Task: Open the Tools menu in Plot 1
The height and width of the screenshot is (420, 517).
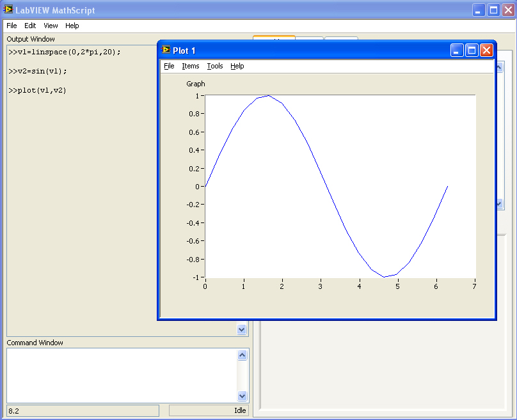Action: pos(215,66)
